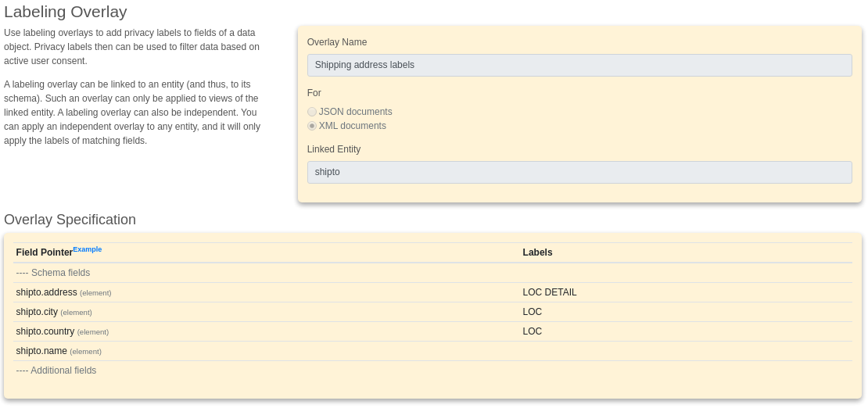
Task: Click the shipto.name field pointer
Action: pos(41,351)
